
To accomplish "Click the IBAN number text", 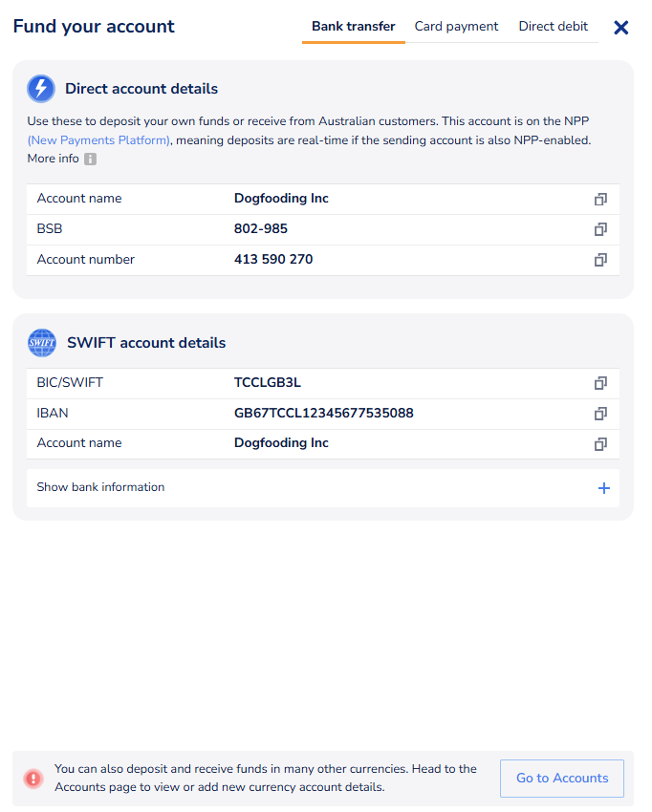I will 323,414.
